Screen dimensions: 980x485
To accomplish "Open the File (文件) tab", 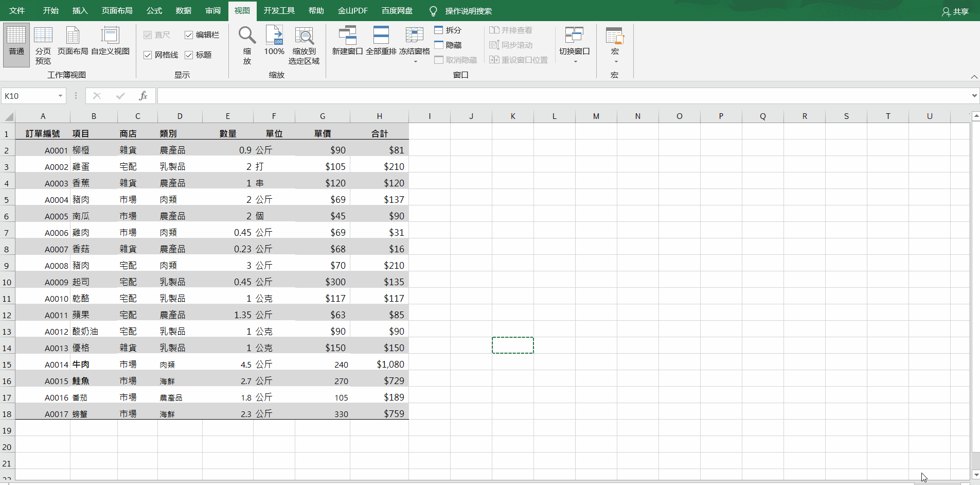I will 17,11.
